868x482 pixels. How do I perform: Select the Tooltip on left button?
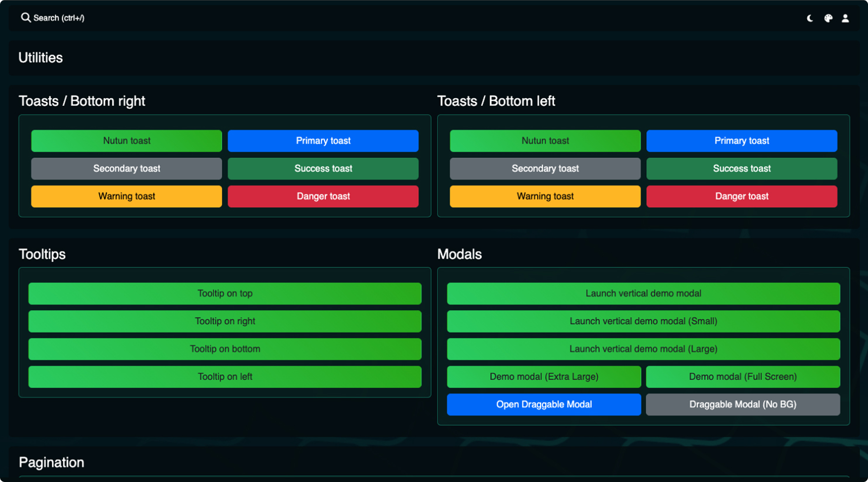(x=225, y=377)
